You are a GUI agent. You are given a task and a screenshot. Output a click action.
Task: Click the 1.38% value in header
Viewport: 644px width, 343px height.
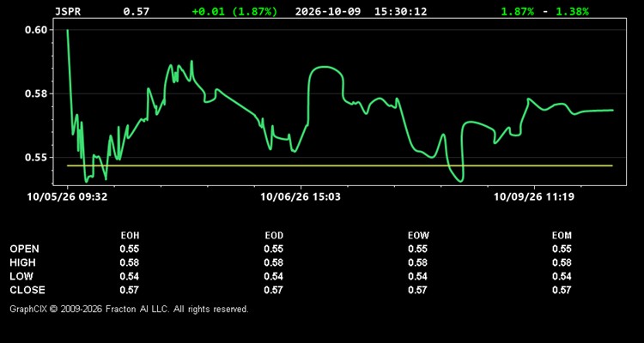coord(572,11)
